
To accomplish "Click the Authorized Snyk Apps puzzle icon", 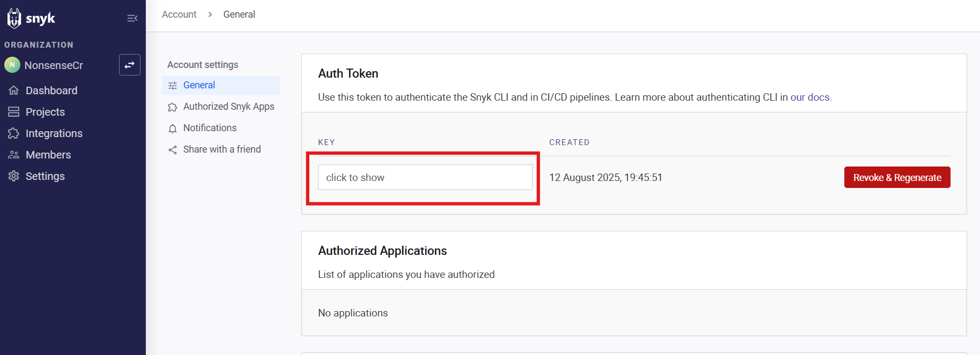I will tap(173, 107).
